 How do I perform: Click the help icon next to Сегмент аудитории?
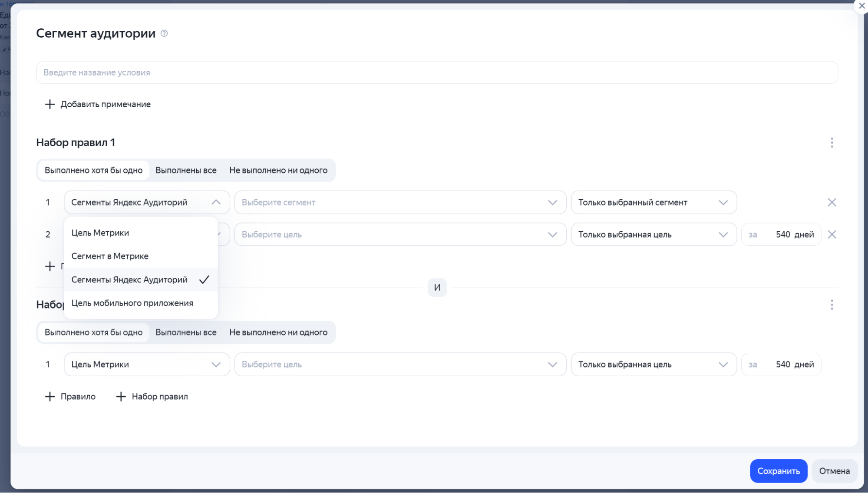164,33
